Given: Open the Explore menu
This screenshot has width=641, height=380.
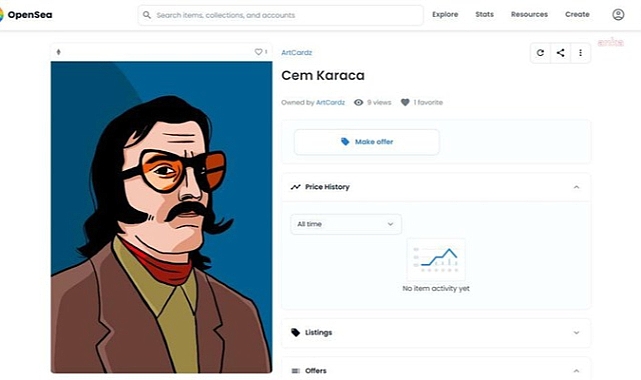Looking at the screenshot, I should [x=445, y=14].
